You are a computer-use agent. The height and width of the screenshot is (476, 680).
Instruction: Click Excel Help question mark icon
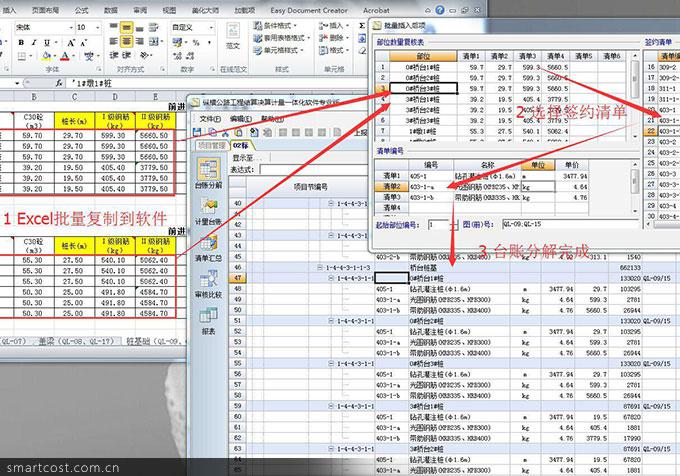pos(440,10)
